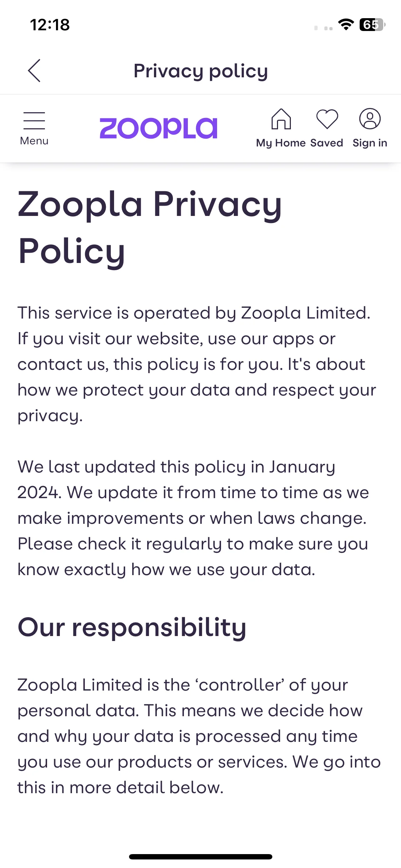Tap the Privacy policy navigation title
Viewport: 401px width, 868px height.
click(x=201, y=71)
